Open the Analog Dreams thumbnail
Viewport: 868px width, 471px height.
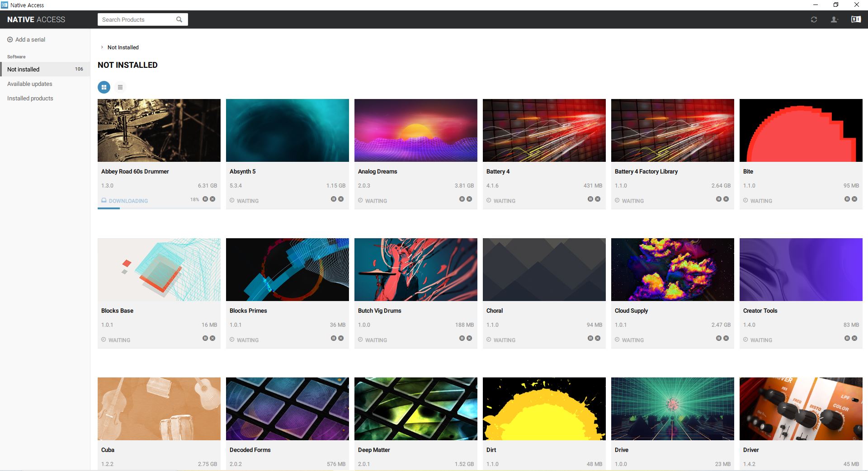(x=416, y=130)
